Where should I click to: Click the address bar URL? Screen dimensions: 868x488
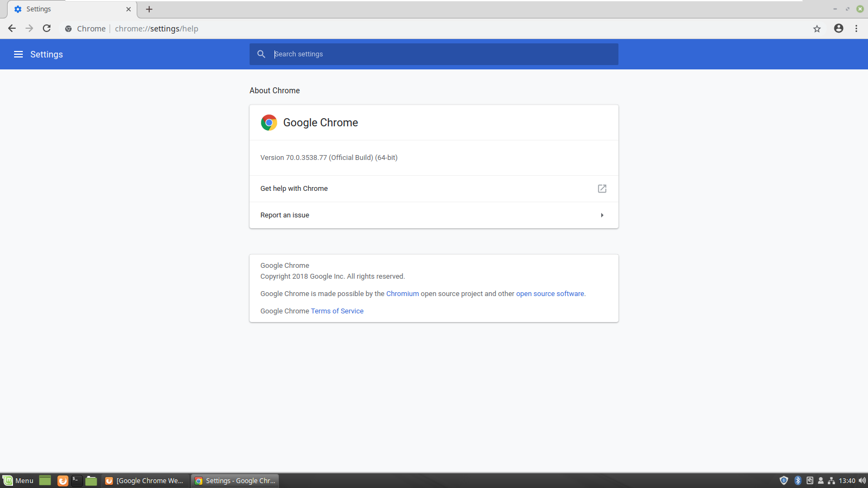pyautogui.click(x=156, y=29)
